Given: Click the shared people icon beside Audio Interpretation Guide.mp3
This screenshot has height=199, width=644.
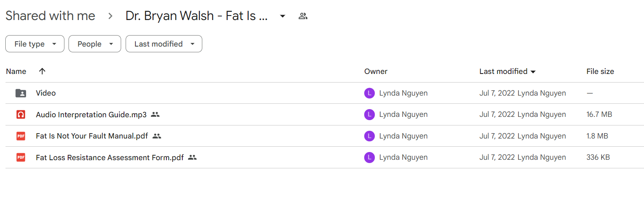Looking at the screenshot, I should pyautogui.click(x=155, y=114).
